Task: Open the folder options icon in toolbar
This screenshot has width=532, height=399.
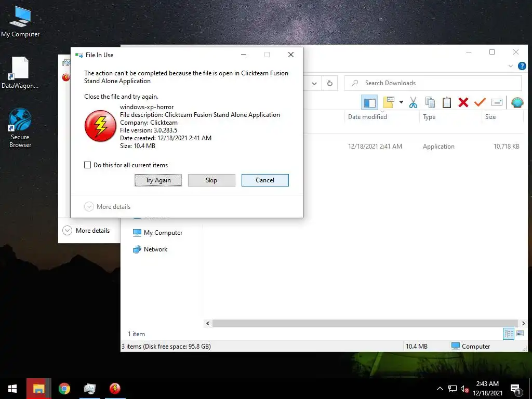Action: coord(389,102)
